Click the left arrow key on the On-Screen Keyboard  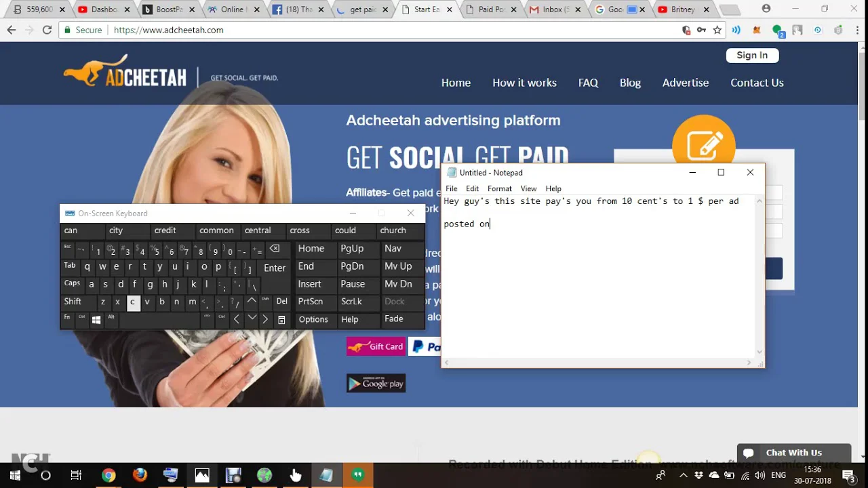pyautogui.click(x=237, y=319)
